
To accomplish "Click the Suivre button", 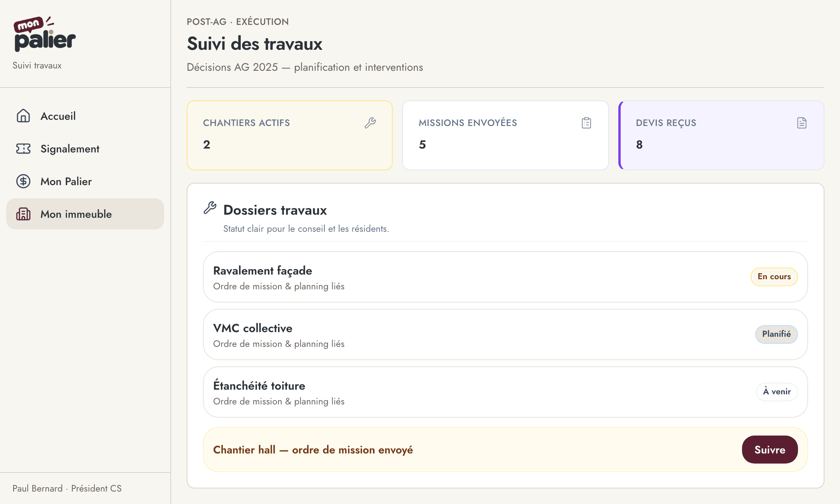I will click(770, 450).
